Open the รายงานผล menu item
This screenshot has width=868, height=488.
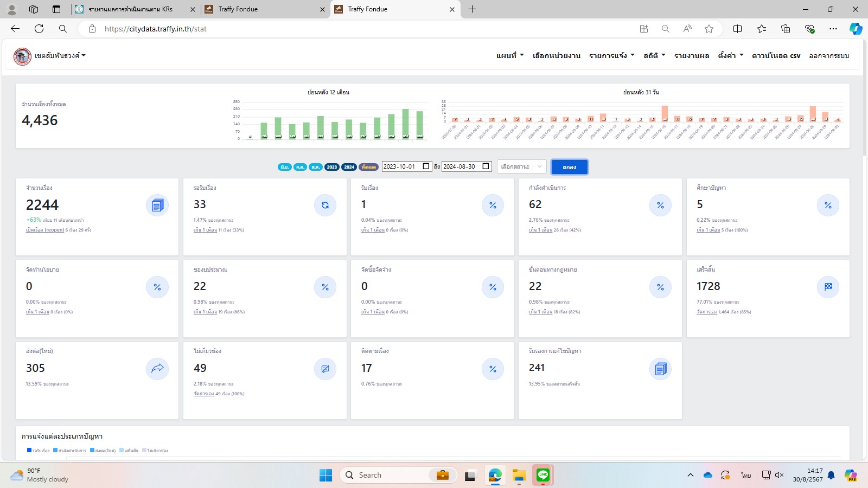[691, 56]
